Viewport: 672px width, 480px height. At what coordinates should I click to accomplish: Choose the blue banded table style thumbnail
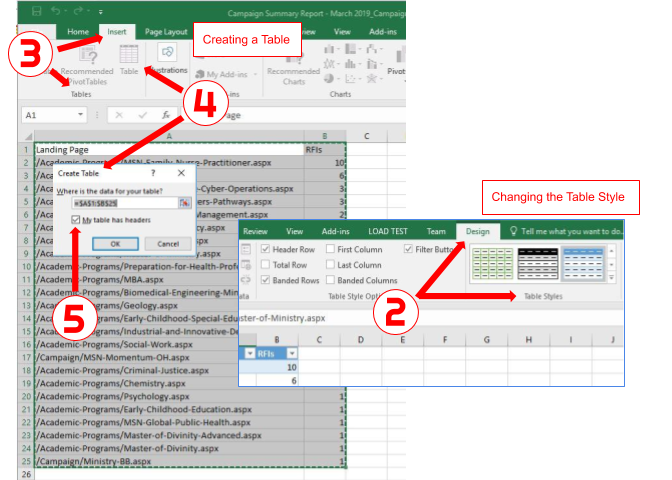click(583, 263)
